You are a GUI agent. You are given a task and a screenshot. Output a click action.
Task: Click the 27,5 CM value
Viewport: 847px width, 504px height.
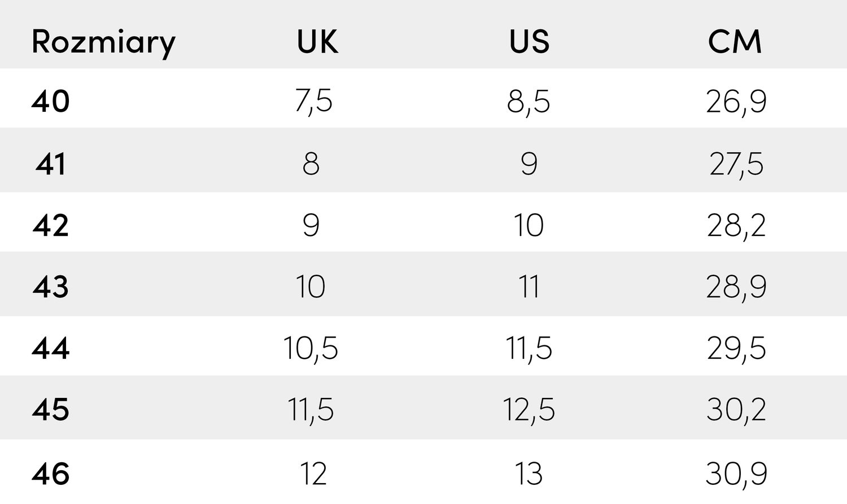click(x=736, y=164)
